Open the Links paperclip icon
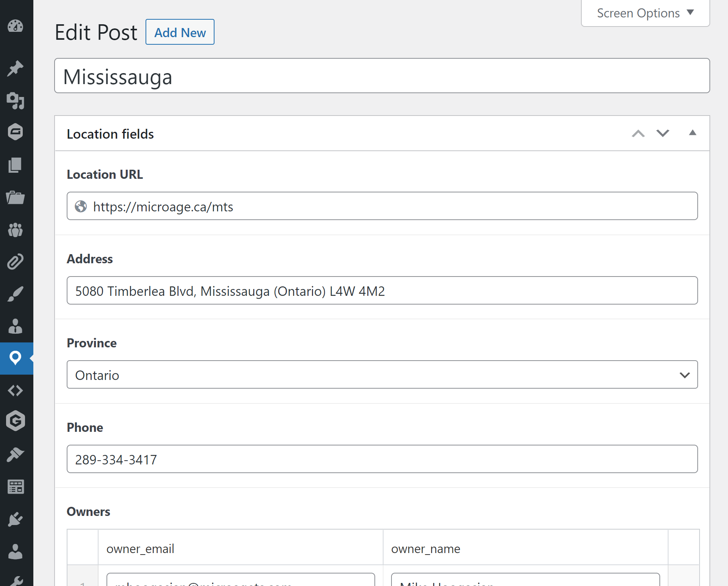This screenshot has width=728, height=586. point(16,261)
